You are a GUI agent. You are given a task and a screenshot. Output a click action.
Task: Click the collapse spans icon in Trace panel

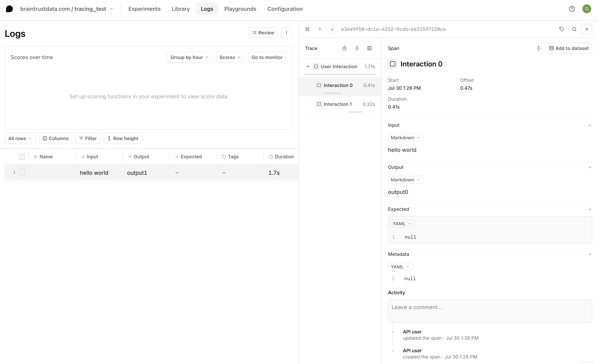tap(357, 48)
